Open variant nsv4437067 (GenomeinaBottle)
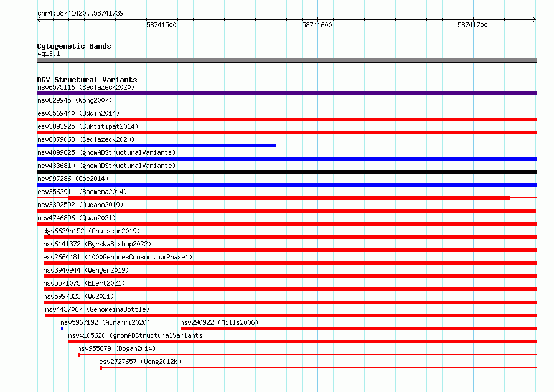The image size is (554, 392). (97, 309)
